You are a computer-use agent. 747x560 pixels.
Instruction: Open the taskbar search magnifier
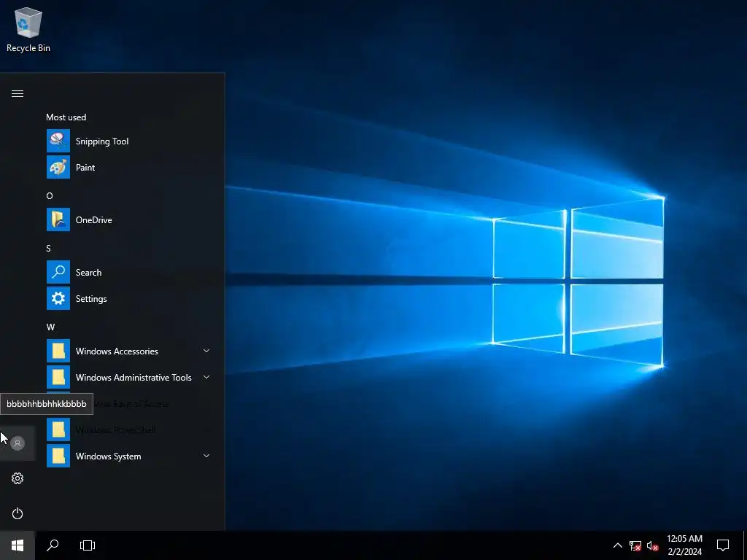click(53, 545)
